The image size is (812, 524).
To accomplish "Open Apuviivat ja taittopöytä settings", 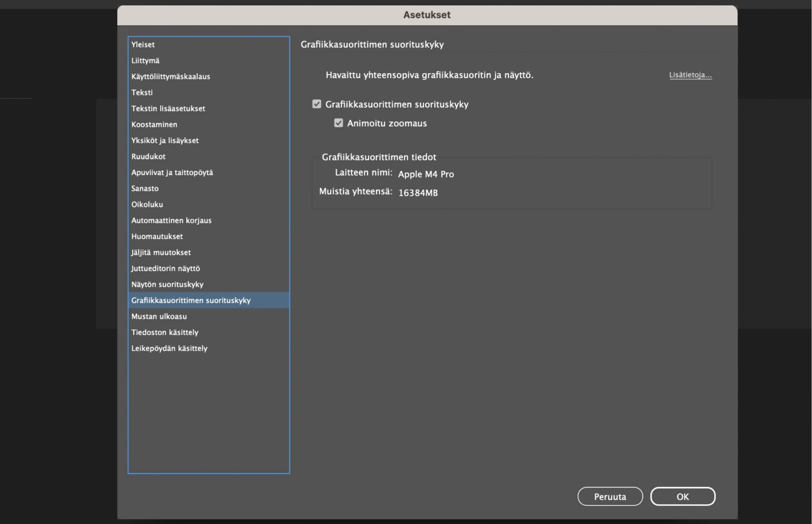I will (x=172, y=173).
